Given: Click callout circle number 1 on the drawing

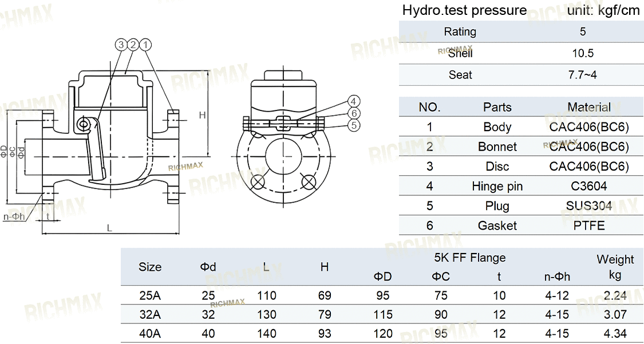Looking at the screenshot, I should tap(147, 44).
